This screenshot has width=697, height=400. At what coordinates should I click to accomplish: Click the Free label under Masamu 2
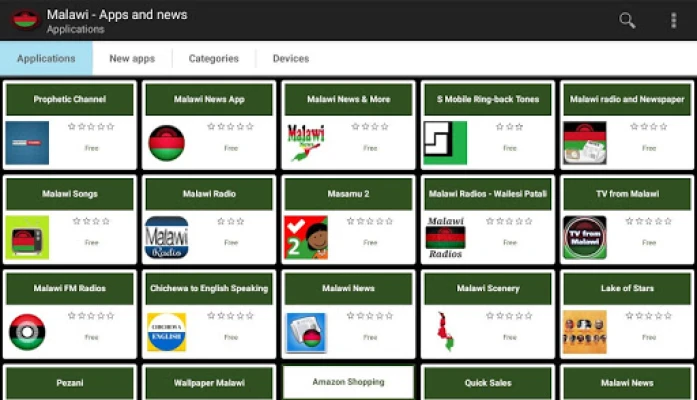370,243
